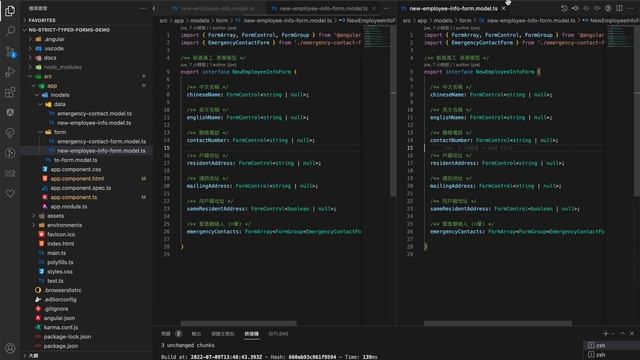Open favicon.ico file
Viewport: 640px width, 360px height.
click(61, 235)
